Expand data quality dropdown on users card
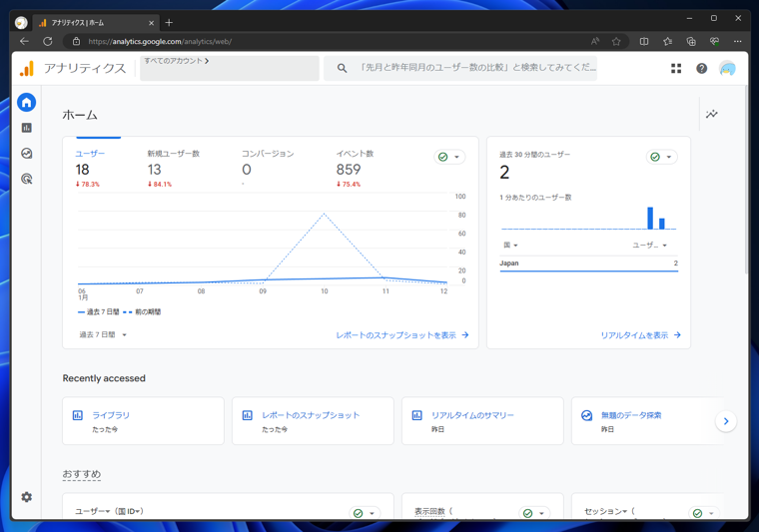The width and height of the screenshot is (759, 532). [x=449, y=157]
